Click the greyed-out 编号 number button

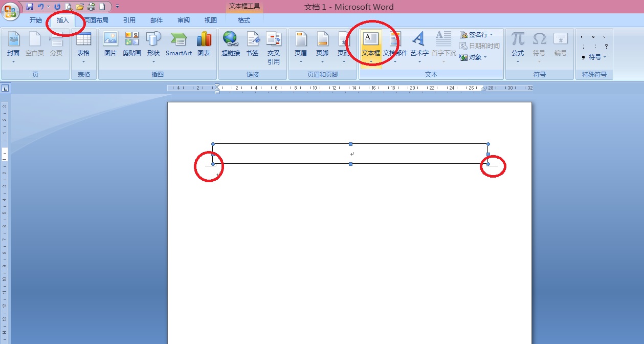[561, 45]
